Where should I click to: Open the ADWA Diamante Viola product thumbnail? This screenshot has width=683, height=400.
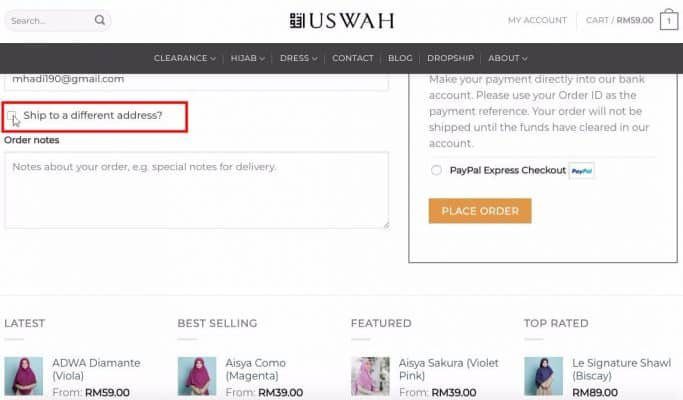[24, 376]
